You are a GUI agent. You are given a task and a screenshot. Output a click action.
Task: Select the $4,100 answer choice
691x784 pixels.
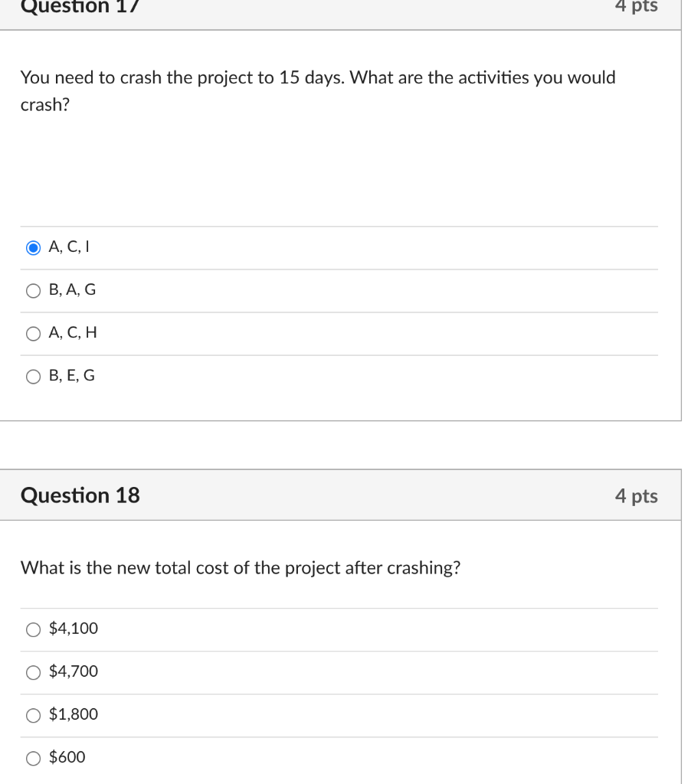click(33, 629)
